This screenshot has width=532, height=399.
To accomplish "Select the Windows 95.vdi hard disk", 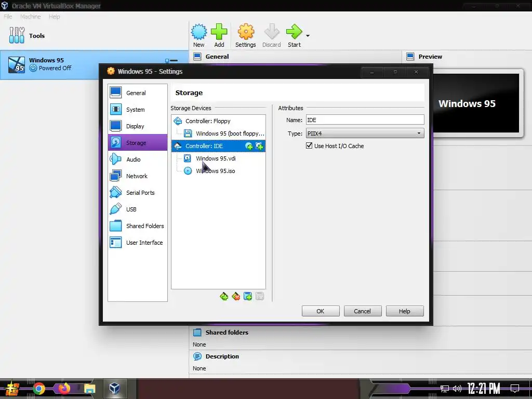I will pyautogui.click(x=218, y=158).
